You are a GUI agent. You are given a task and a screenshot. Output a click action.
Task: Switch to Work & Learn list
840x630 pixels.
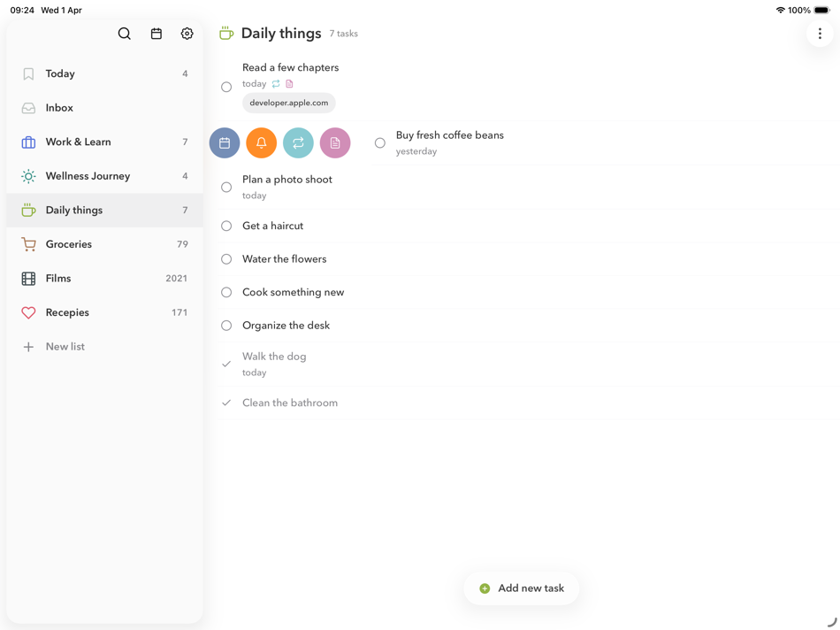point(104,142)
